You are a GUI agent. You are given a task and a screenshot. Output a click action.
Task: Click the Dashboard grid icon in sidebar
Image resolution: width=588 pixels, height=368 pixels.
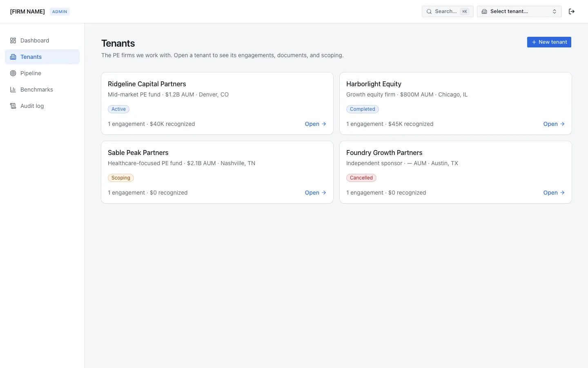[13, 40]
